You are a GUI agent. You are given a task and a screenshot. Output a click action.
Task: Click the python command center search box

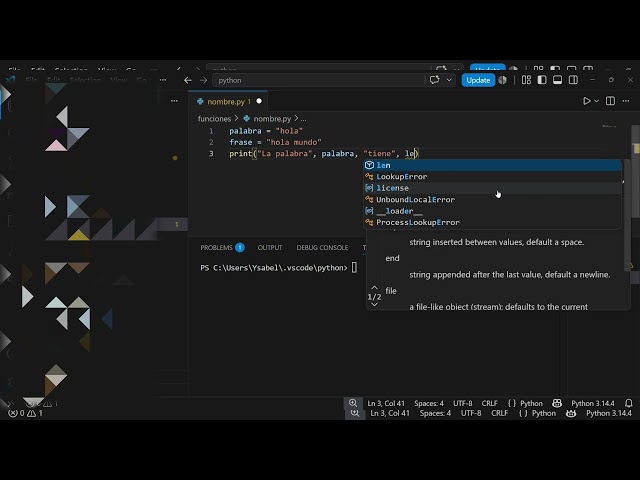pyautogui.click(x=318, y=80)
